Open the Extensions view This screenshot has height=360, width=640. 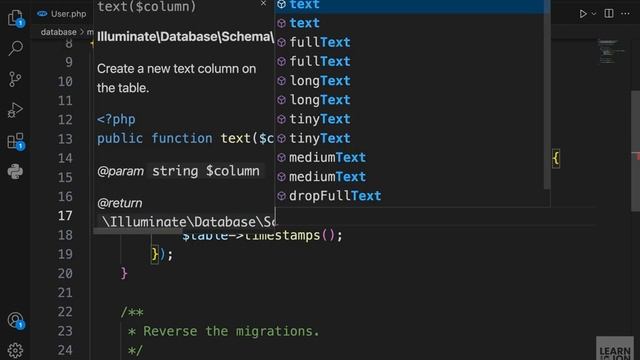(16, 141)
